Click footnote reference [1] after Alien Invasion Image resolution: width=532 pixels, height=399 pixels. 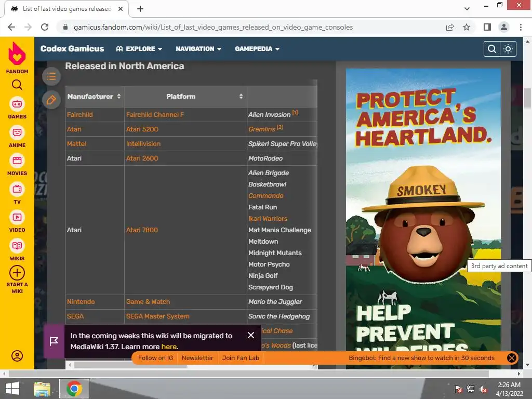295,113
